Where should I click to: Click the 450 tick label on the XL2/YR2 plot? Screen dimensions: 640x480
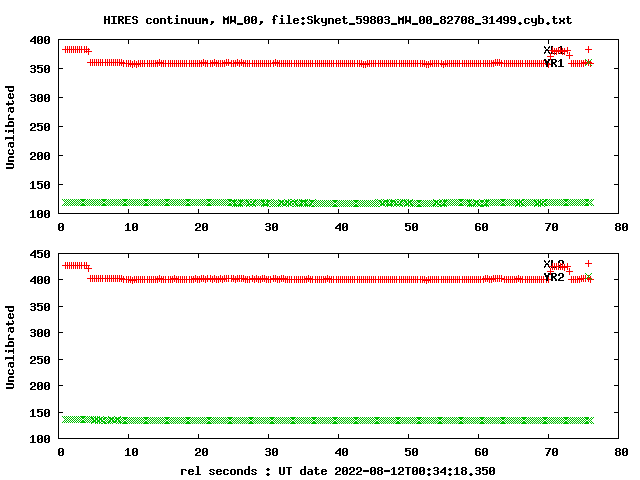pos(40,254)
